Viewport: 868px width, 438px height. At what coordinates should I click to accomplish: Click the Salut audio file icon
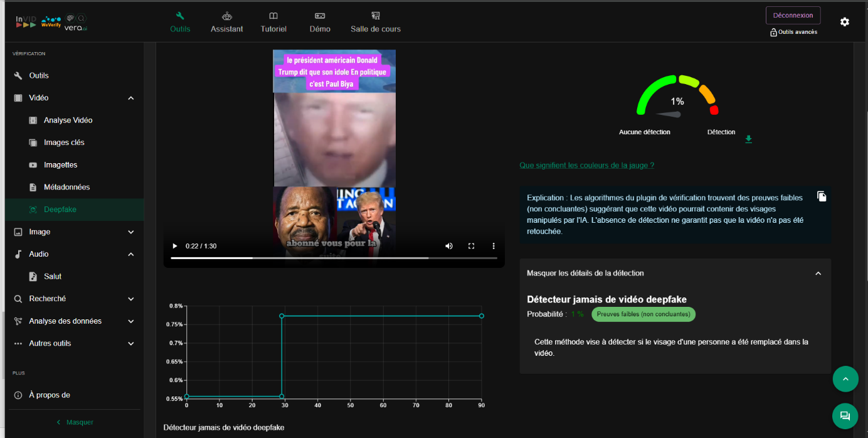(x=33, y=276)
